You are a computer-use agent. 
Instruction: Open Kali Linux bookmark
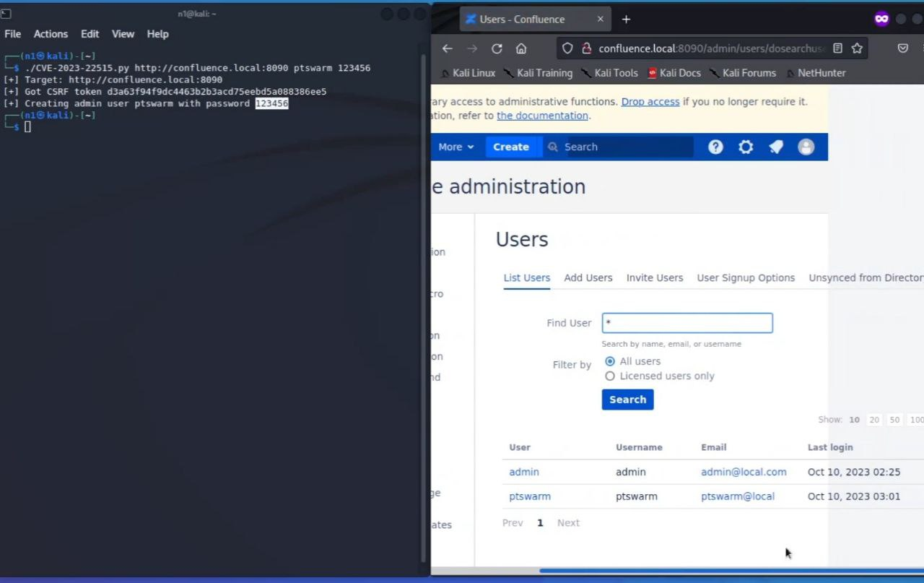tap(468, 73)
